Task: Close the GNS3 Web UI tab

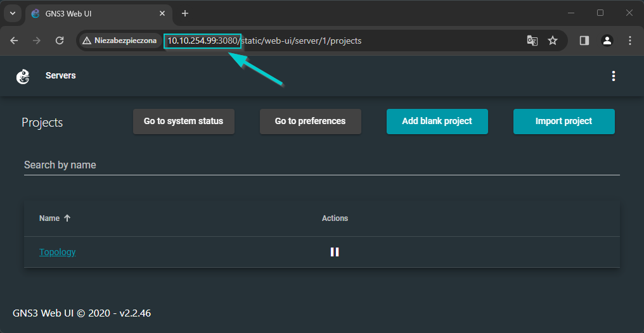Action: (162, 13)
